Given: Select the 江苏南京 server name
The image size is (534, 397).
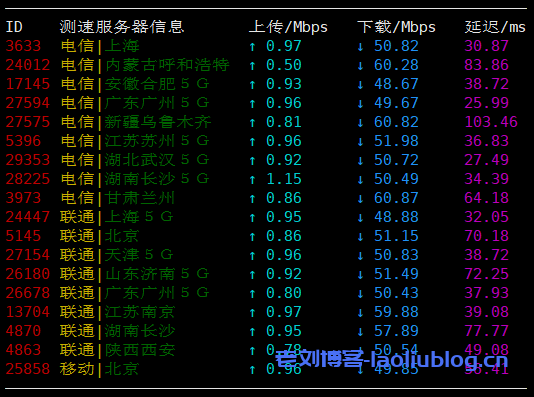Looking at the screenshot, I should click(x=140, y=312).
